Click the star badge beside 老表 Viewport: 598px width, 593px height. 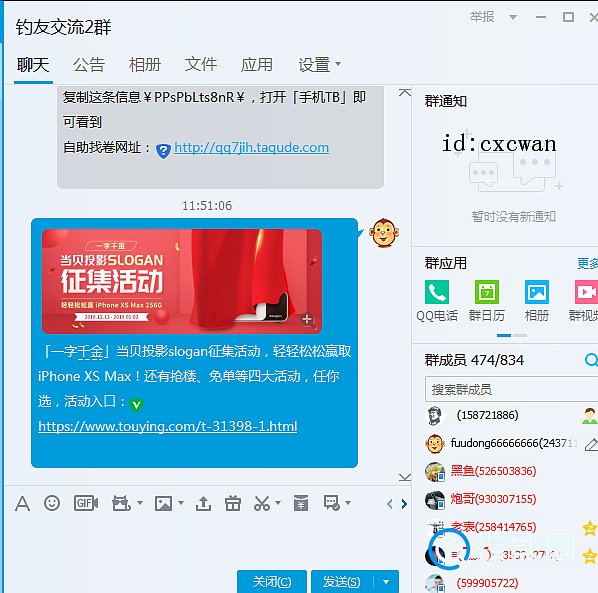coord(590,528)
